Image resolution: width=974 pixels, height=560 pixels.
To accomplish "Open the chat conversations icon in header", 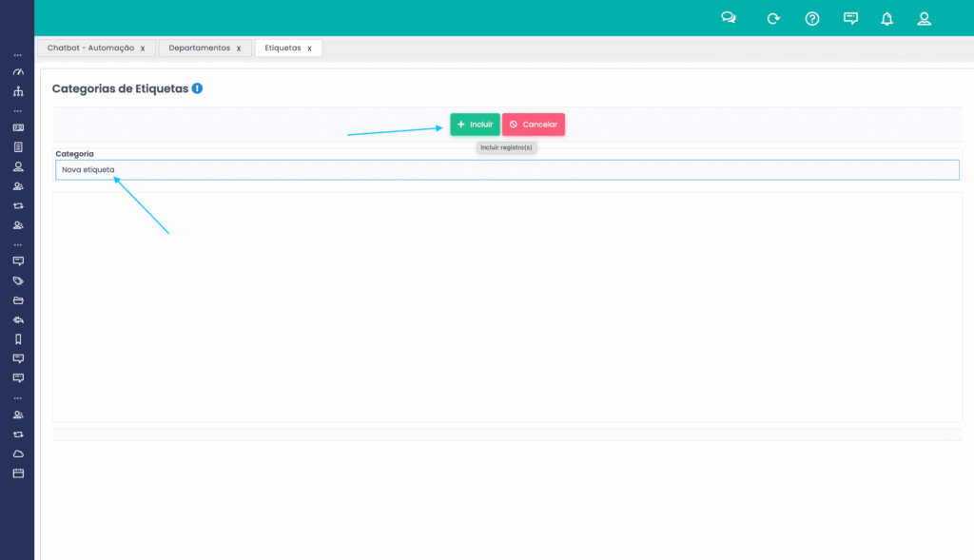I will (729, 18).
